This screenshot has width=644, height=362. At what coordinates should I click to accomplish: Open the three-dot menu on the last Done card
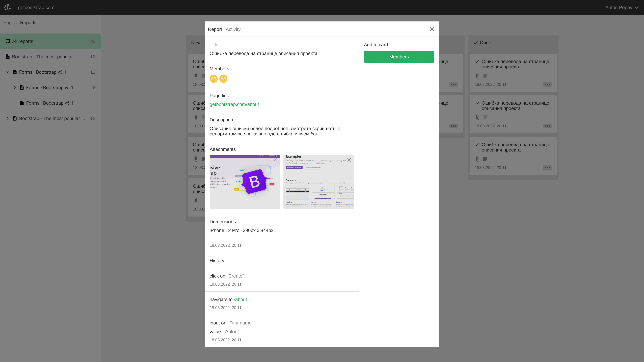(547, 168)
